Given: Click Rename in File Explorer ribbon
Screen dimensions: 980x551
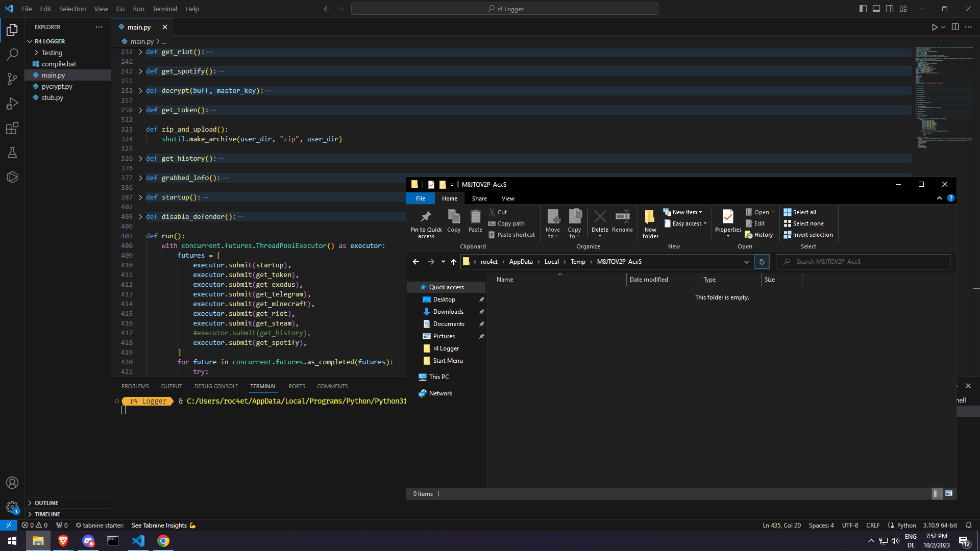Looking at the screenshot, I should 622,221.
